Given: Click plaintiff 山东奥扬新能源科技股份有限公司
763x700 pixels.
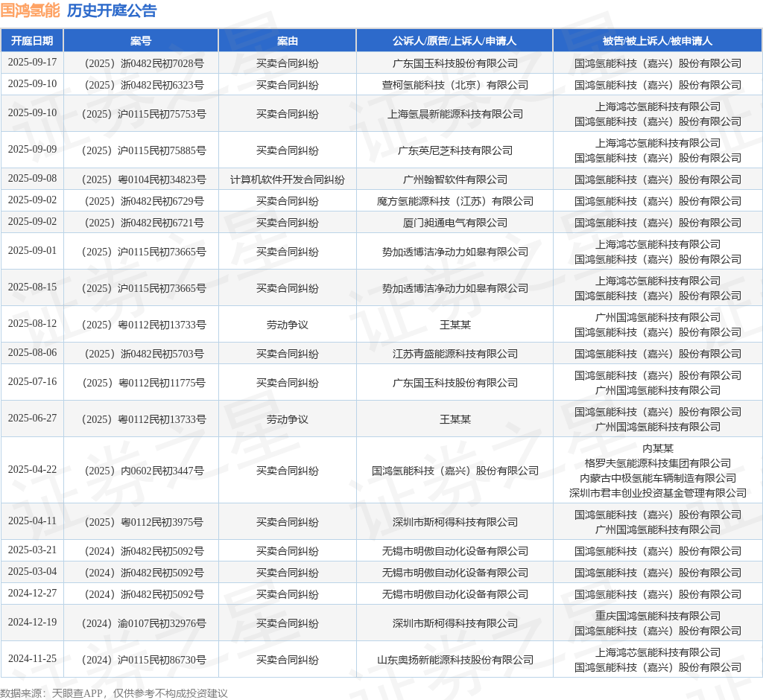Looking at the screenshot, I should pos(455,660).
